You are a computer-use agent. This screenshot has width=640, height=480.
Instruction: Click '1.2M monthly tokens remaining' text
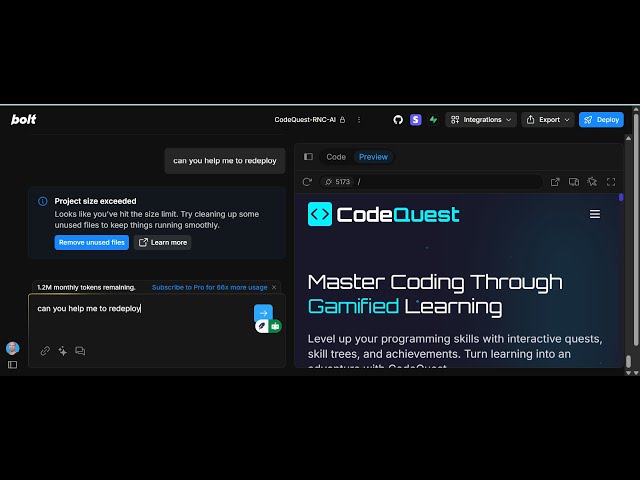coord(86,287)
